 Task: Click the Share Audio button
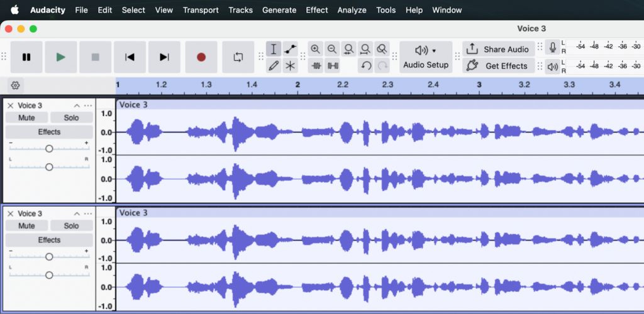point(499,49)
